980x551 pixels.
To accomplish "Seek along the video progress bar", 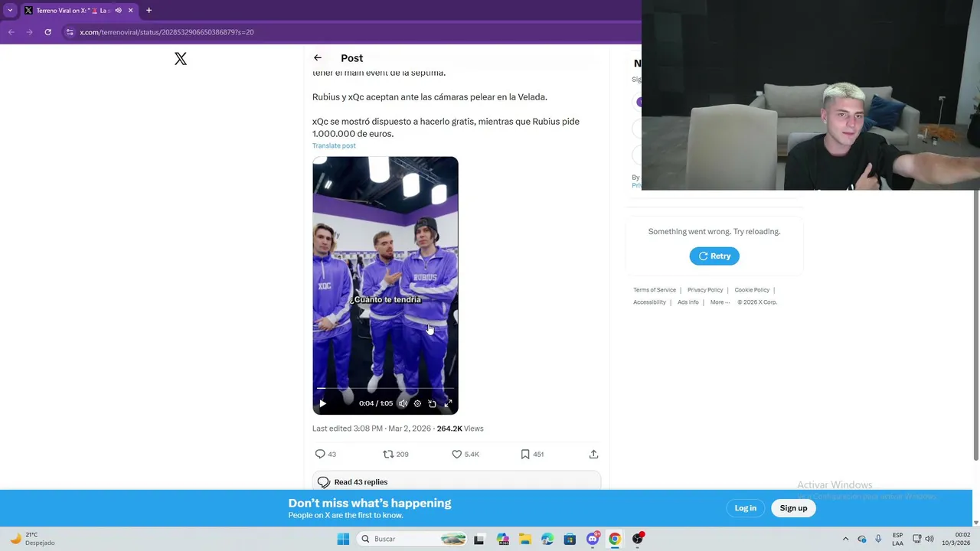I will click(x=385, y=389).
